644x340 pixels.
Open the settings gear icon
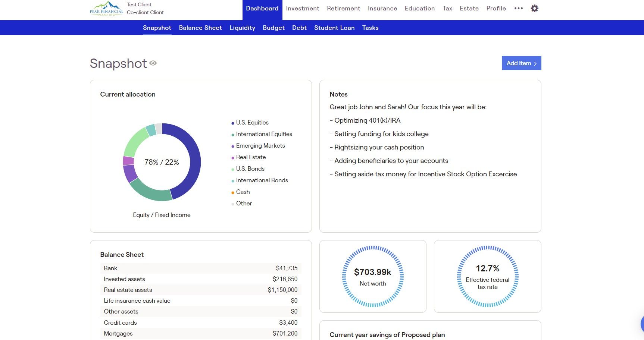pyautogui.click(x=534, y=8)
